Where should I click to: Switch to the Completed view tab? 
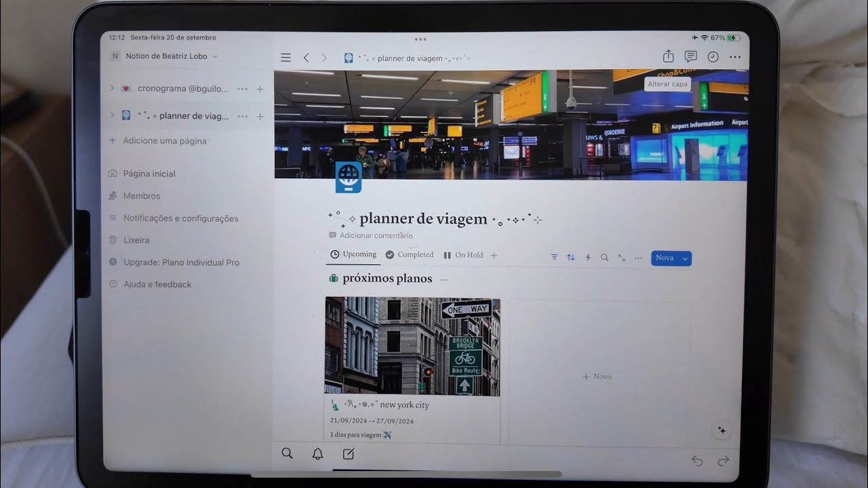pyautogui.click(x=410, y=255)
